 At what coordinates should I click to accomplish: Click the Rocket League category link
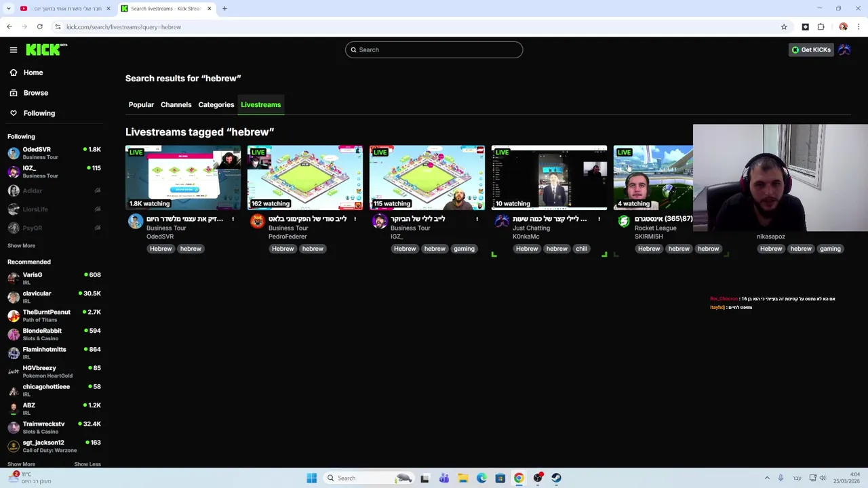pos(655,228)
